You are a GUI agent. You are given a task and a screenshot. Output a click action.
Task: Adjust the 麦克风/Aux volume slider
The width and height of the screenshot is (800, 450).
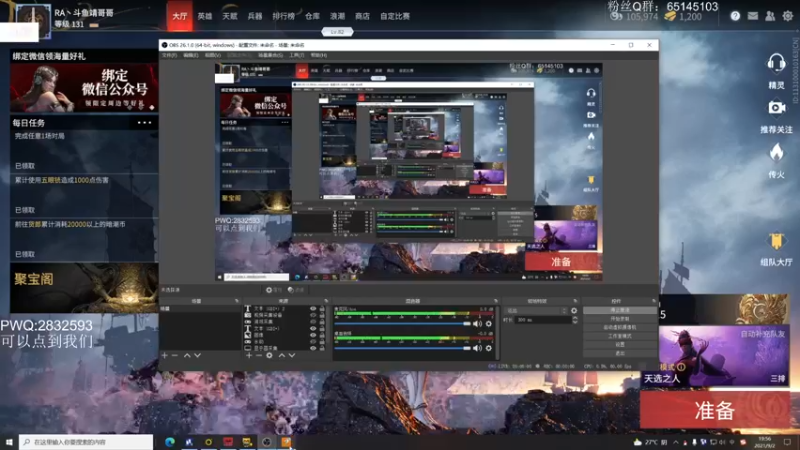(x=402, y=323)
